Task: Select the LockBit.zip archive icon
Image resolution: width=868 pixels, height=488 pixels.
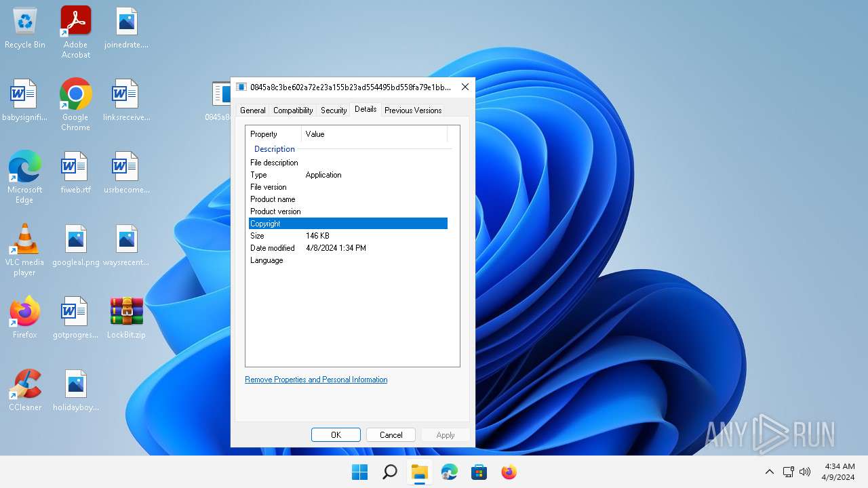Action: (x=127, y=317)
